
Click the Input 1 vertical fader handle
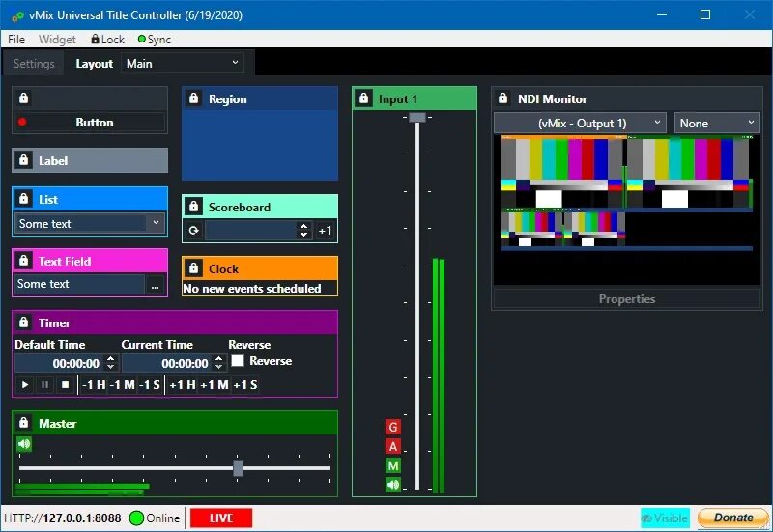coord(417,117)
